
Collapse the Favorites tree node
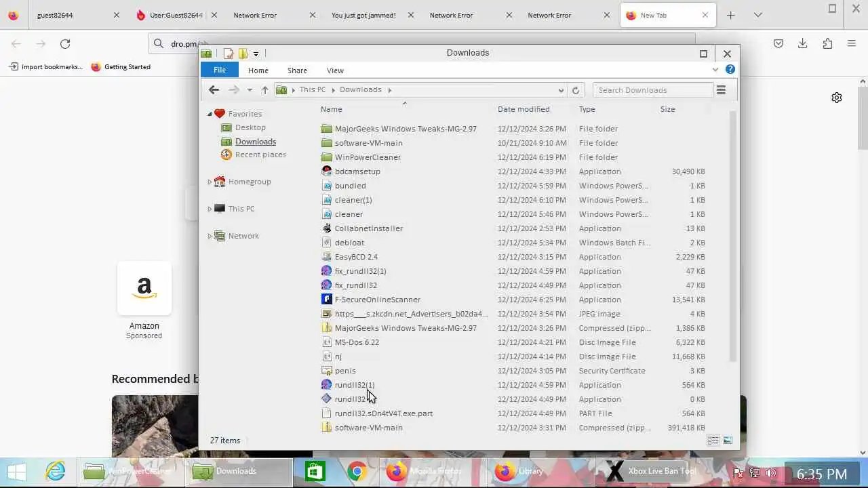210,114
